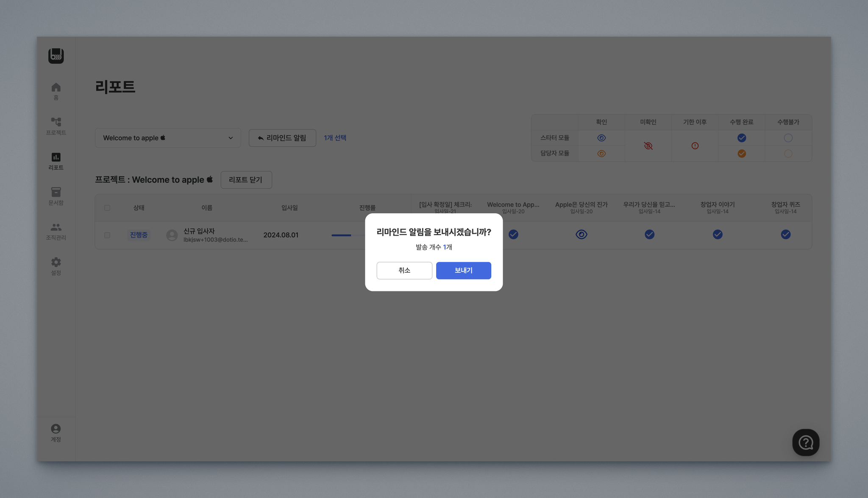Click the 리마인드 알림 button
Image resolution: width=868 pixels, height=498 pixels.
point(282,138)
